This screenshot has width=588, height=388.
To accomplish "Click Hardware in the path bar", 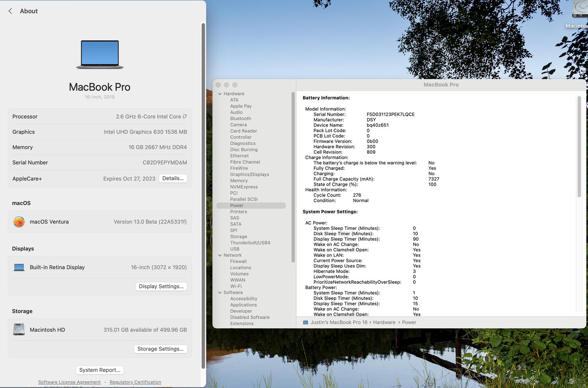I will pyautogui.click(x=384, y=322).
